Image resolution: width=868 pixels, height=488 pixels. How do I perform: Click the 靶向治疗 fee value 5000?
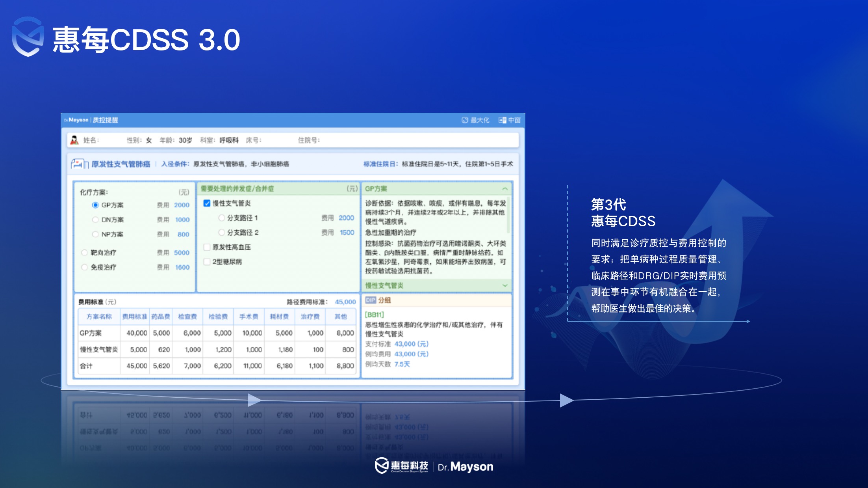click(x=182, y=252)
